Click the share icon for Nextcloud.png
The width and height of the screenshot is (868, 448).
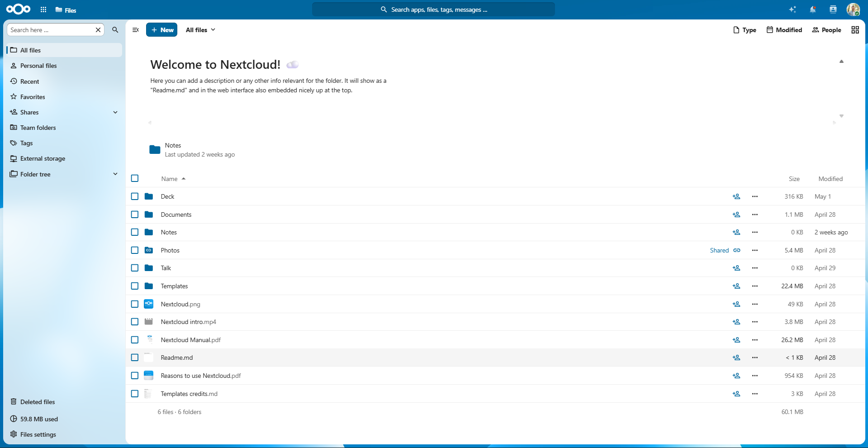click(x=736, y=304)
